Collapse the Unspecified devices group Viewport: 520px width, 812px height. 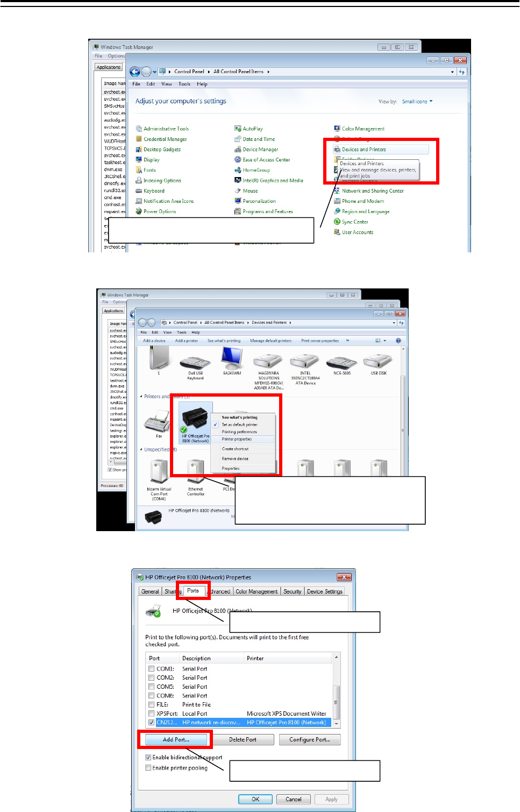tap(141, 449)
